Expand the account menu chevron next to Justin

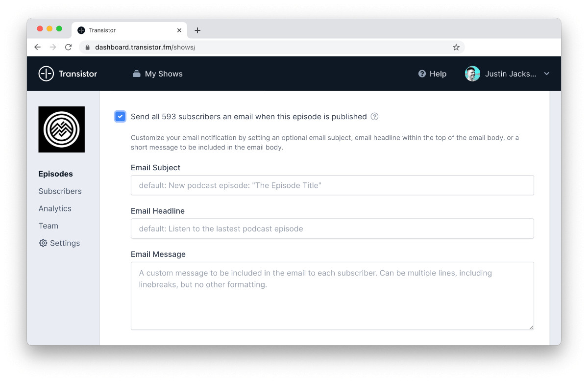pos(546,74)
